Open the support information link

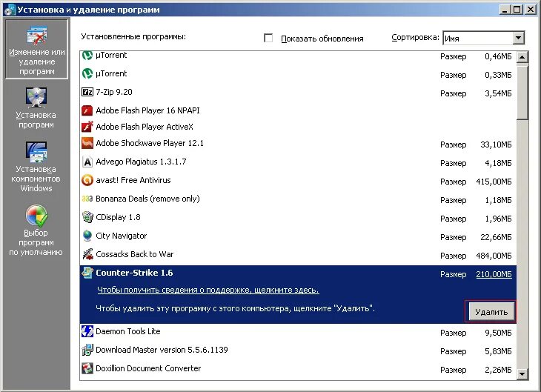[x=208, y=290]
